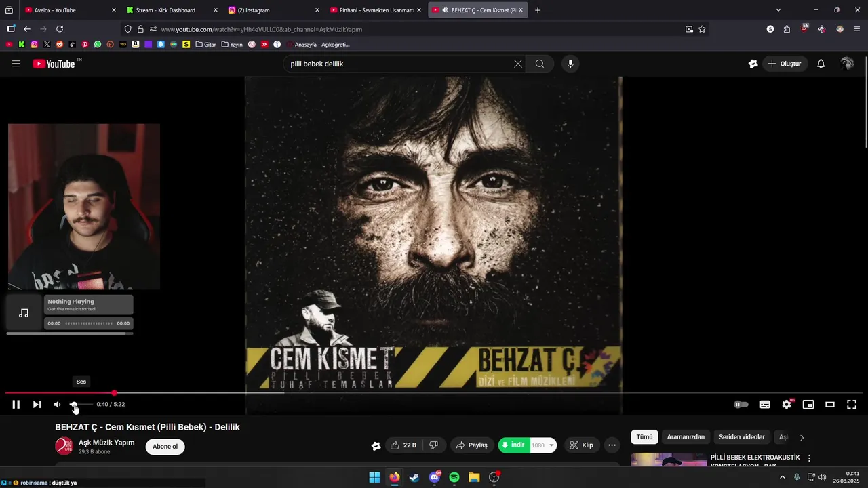This screenshot has width=868, height=488.
Task: Open the Gitar bookmarks folder
Action: point(205,45)
